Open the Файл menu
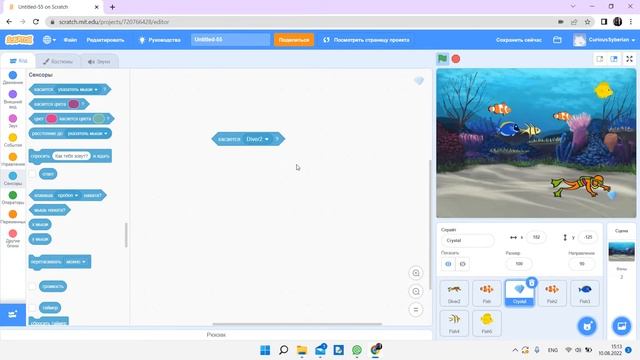 point(70,40)
